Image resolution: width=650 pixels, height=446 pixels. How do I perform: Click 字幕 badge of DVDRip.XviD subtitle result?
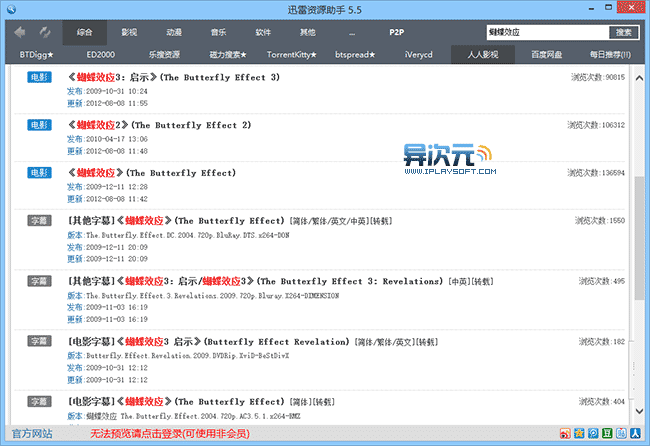point(39,341)
